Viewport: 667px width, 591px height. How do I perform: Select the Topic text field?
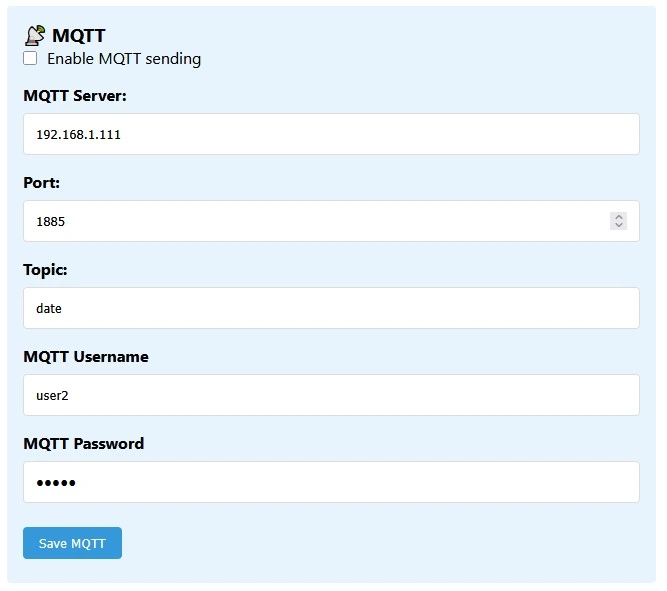(x=331, y=308)
